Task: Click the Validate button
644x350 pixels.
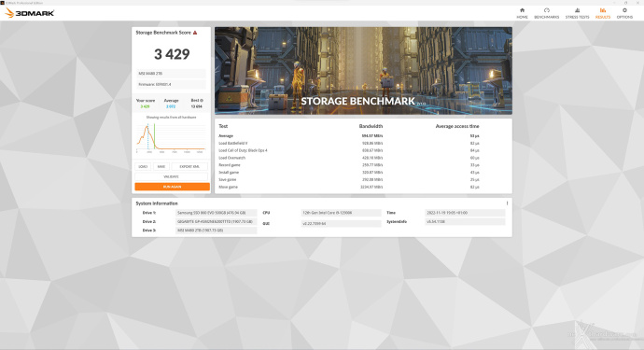Action: 172,176
